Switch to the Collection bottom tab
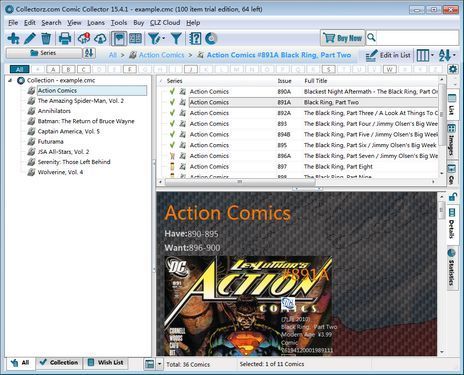Screen dimensions: 464x375 point(59,362)
